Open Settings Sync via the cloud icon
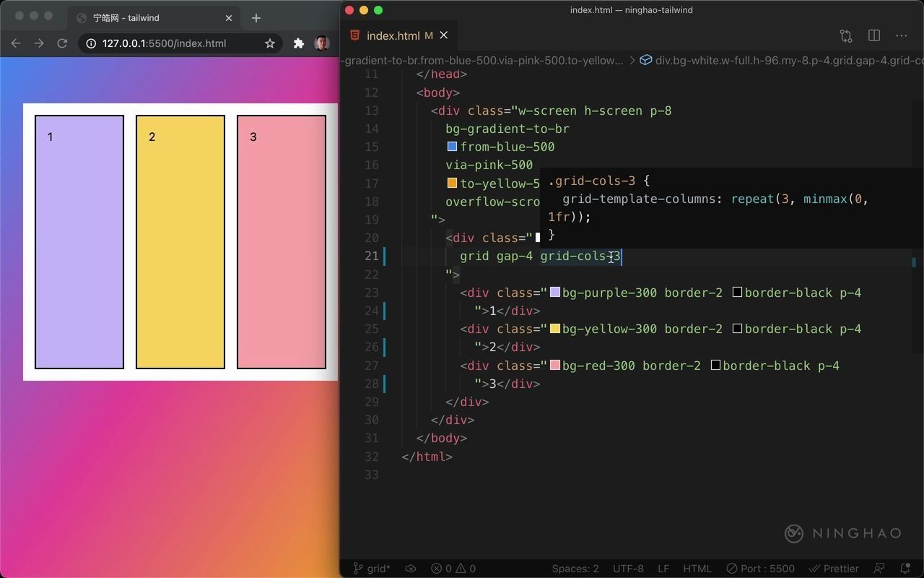This screenshot has height=578, width=924. click(410, 569)
